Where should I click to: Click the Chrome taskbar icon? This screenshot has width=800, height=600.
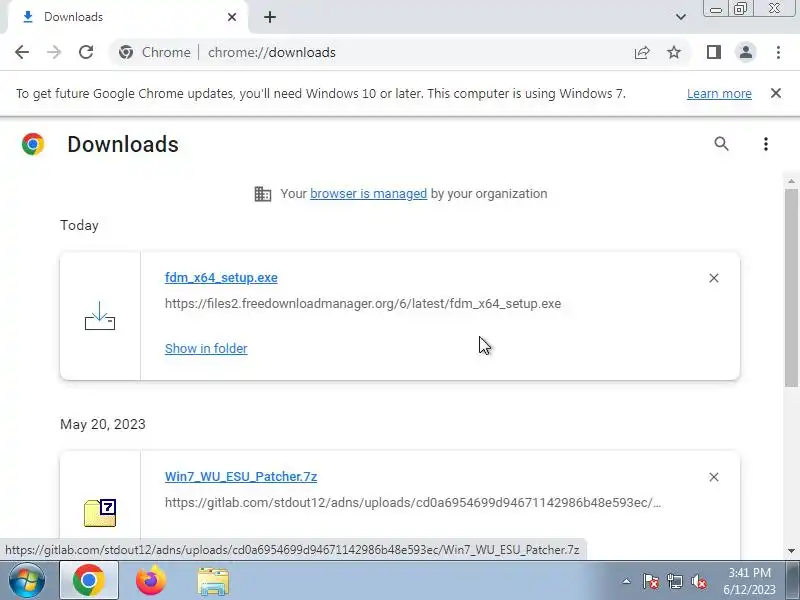click(89, 581)
